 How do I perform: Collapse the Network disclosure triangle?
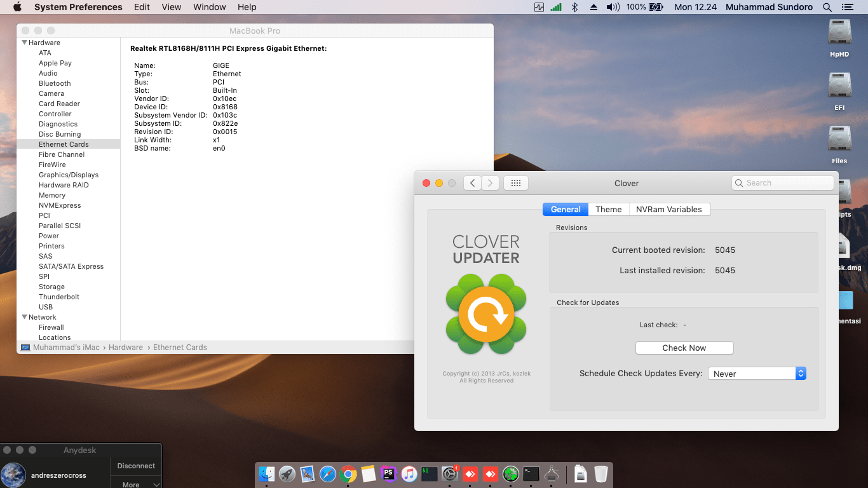coord(25,317)
